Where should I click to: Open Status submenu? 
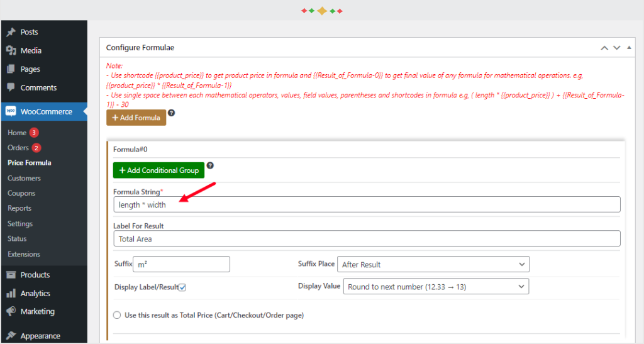tap(17, 238)
